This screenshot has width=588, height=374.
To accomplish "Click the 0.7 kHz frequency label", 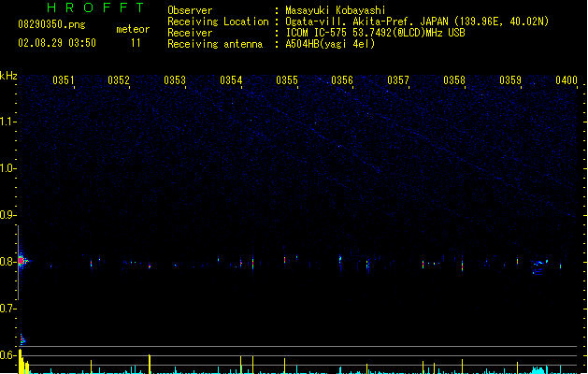I will [7, 309].
